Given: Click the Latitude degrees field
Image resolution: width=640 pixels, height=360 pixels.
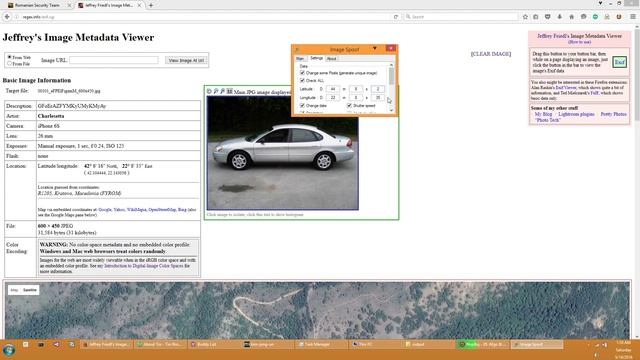Looking at the screenshot, I should pos(333,89).
